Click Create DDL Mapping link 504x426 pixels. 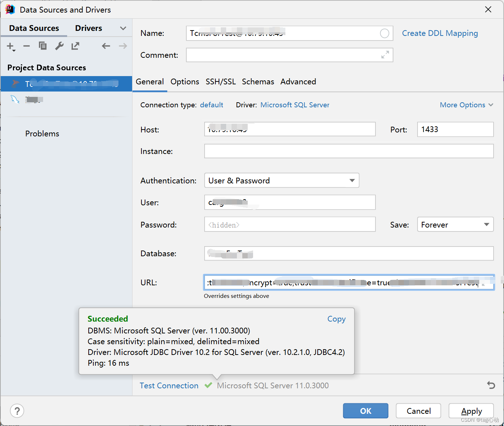[440, 33]
